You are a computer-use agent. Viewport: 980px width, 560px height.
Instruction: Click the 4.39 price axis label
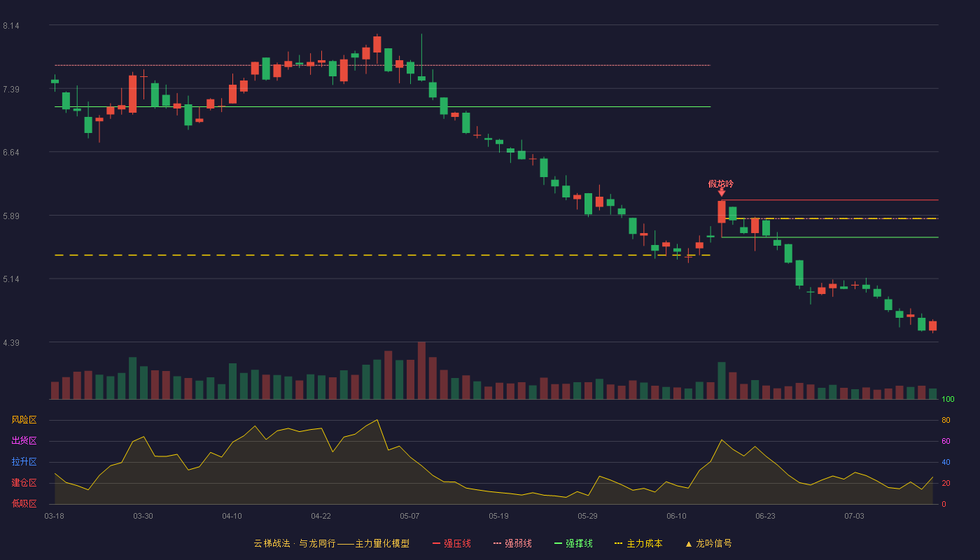(x=10, y=343)
